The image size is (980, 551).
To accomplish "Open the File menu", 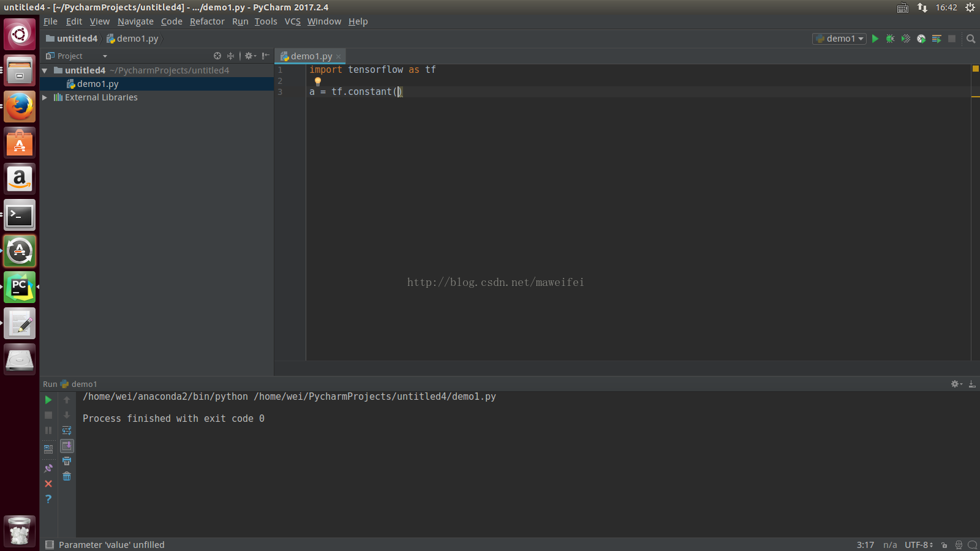I will (x=50, y=21).
